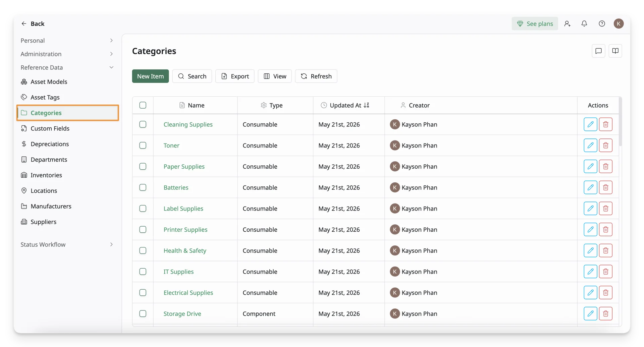Expand the Personal sidebar section

tap(67, 41)
